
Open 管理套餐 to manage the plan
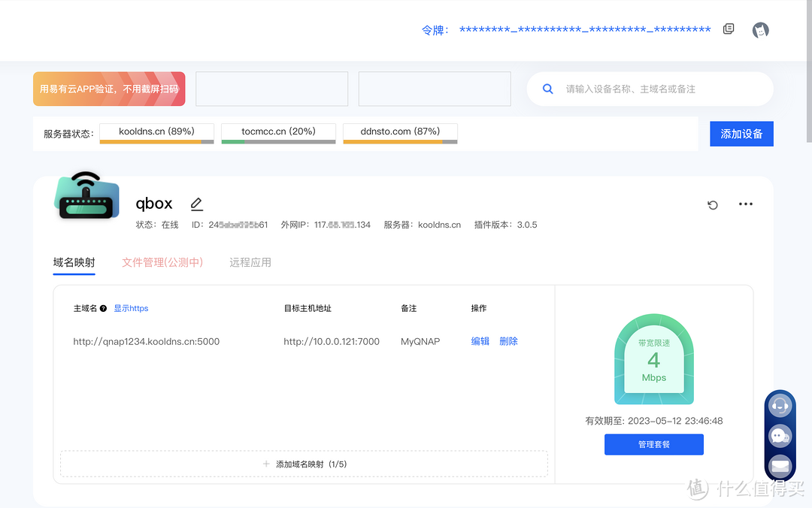click(x=653, y=444)
